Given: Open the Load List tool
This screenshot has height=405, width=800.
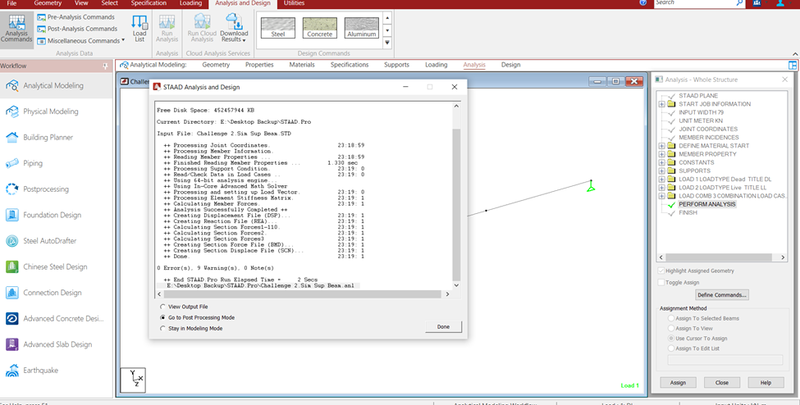Looking at the screenshot, I should (x=139, y=29).
